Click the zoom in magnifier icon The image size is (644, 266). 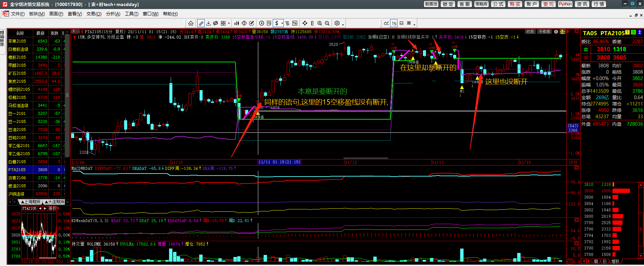[x=320, y=23]
